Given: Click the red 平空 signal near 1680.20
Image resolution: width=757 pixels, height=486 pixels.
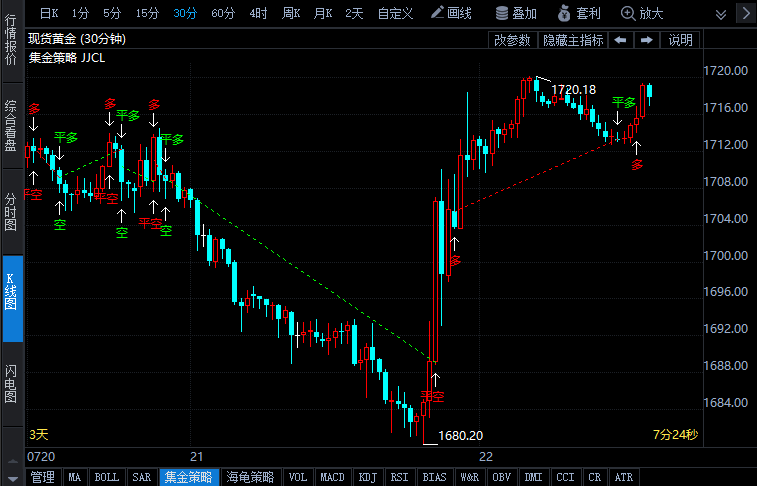Looking at the screenshot, I should click(x=433, y=396).
